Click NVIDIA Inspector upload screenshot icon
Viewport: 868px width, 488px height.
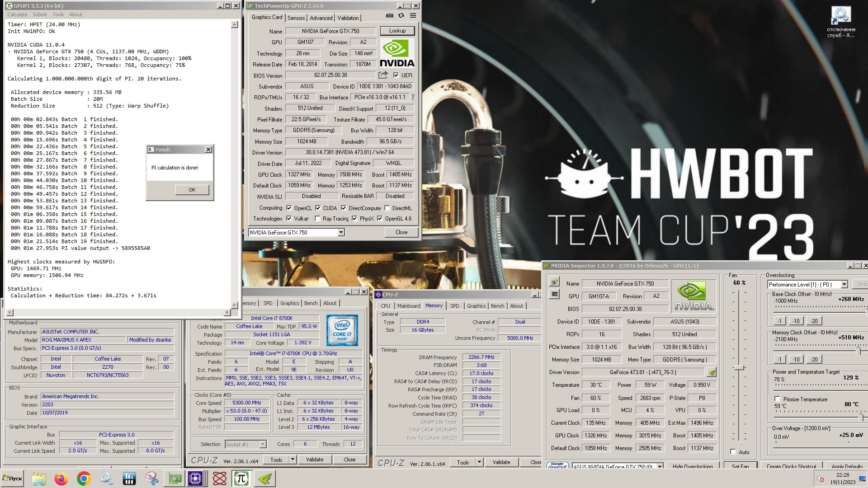tap(554, 282)
